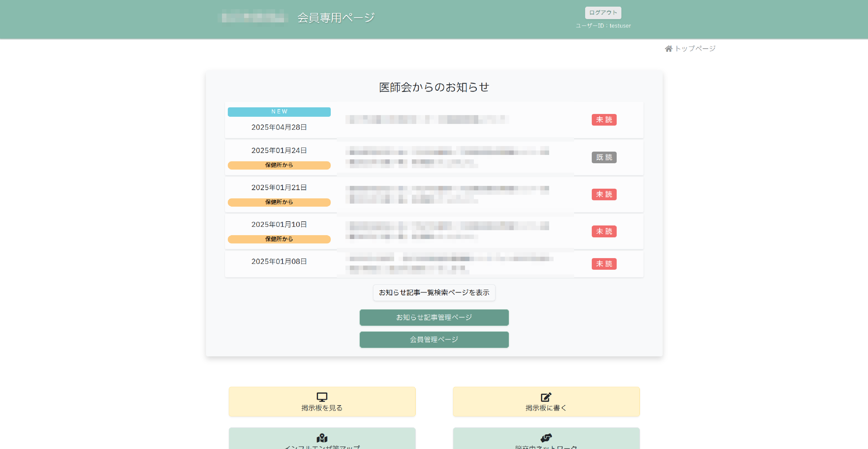The image size is (868, 449).
Task: Open the 会員管理ページ button
Action: point(434,339)
